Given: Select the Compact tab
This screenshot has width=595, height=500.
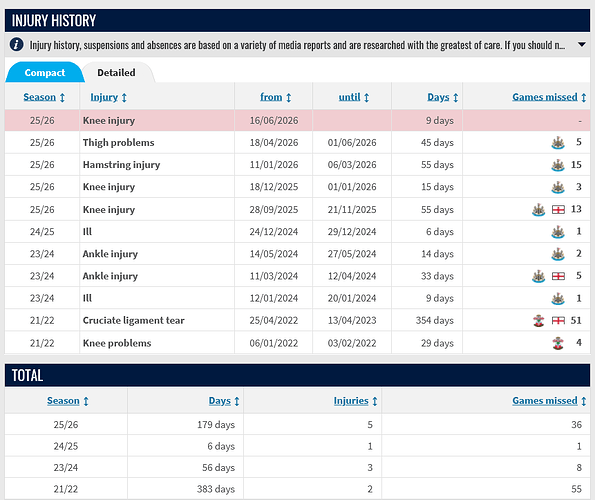Looking at the screenshot, I should (x=44, y=72).
